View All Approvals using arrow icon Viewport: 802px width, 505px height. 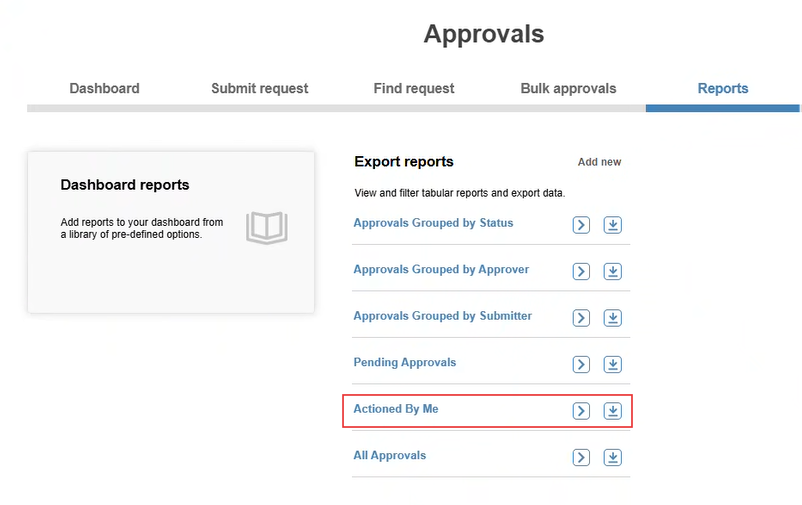coord(581,457)
